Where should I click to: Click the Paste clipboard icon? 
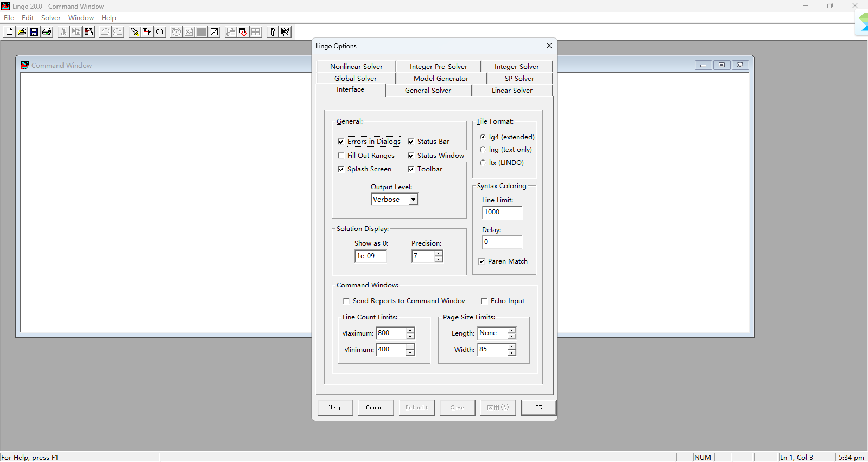coord(88,32)
